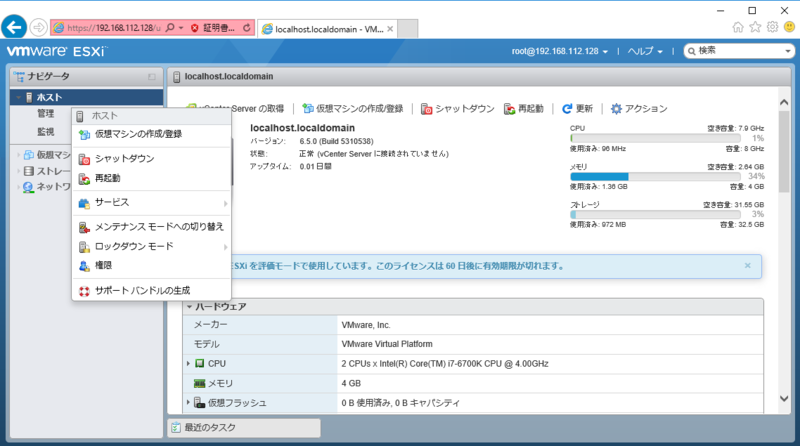Click toolbar シャットダウン button
Image resolution: width=800 pixels, height=446 pixels.
click(x=458, y=109)
